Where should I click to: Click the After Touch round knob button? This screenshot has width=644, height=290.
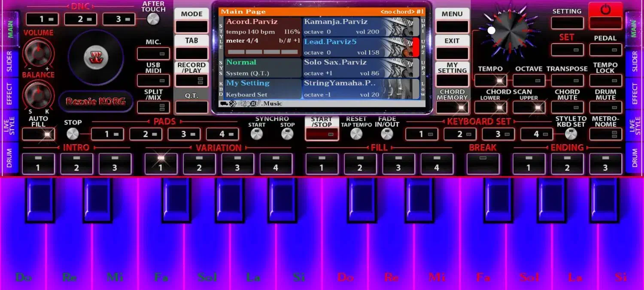153,19
